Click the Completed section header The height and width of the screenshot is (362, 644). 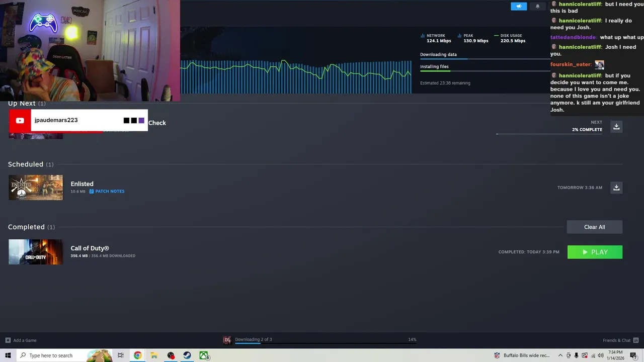pos(31,227)
